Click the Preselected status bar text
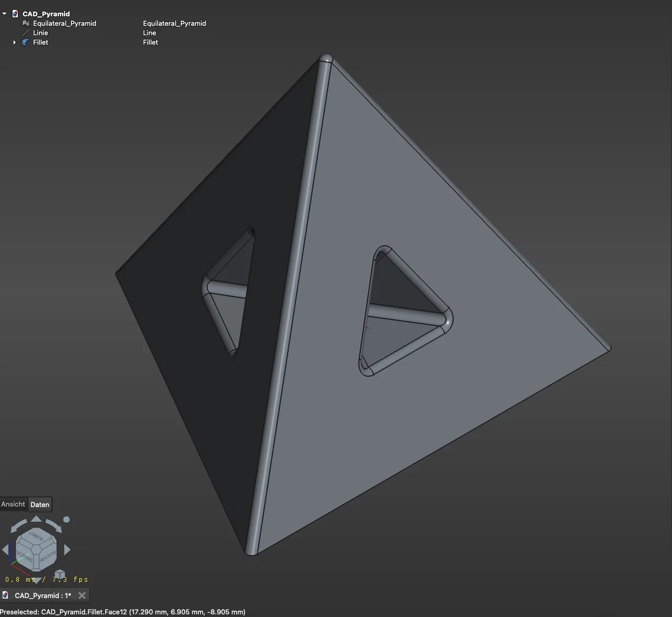This screenshot has height=617, width=672. 123,612
